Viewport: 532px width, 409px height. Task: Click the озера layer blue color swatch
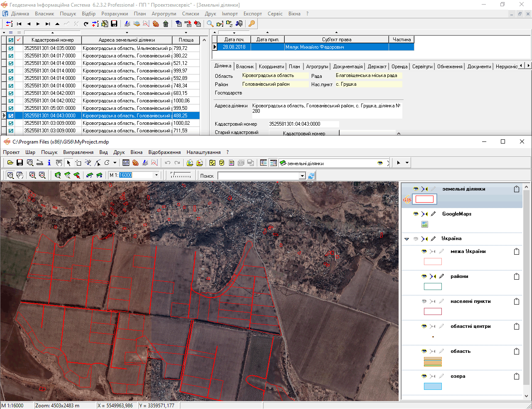(x=433, y=387)
